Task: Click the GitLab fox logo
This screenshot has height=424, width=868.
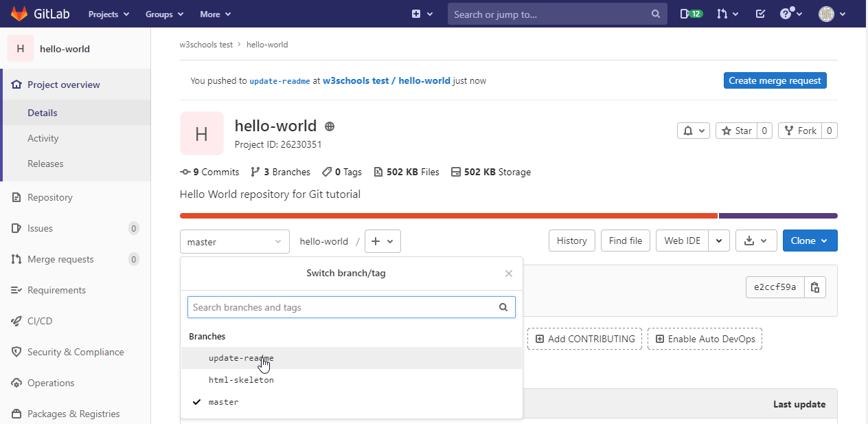Action: click(19, 14)
